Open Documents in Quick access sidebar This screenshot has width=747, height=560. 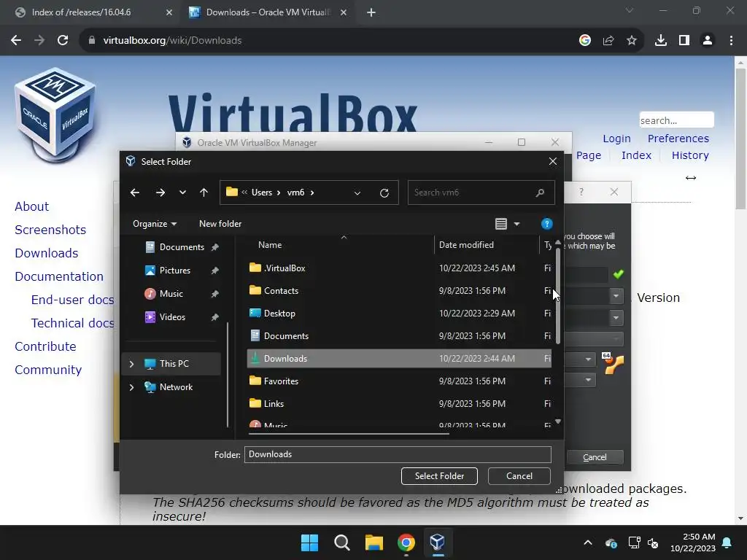(x=182, y=247)
